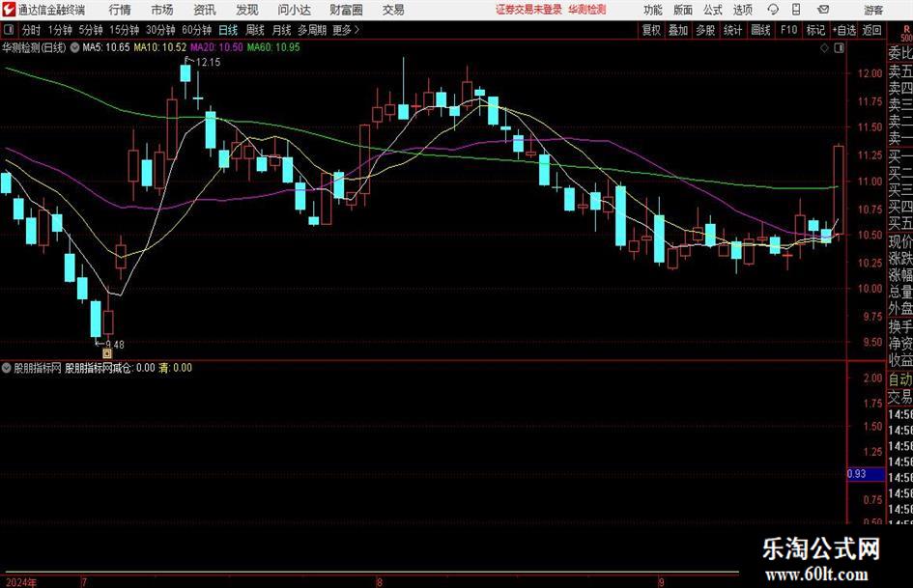Click the 标记 mark button

815,30
